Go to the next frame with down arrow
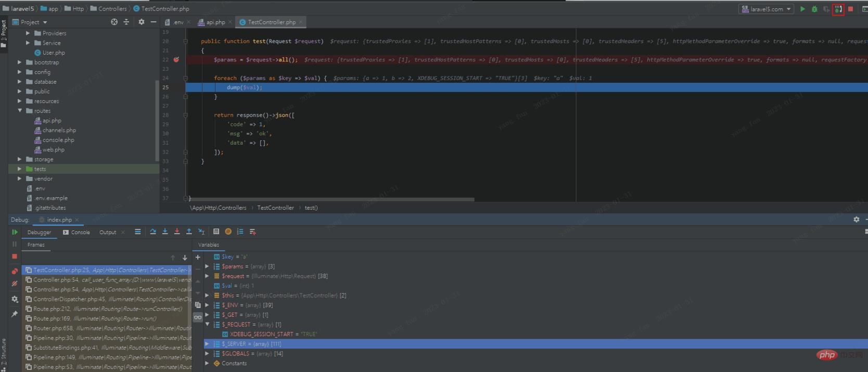 (185, 258)
